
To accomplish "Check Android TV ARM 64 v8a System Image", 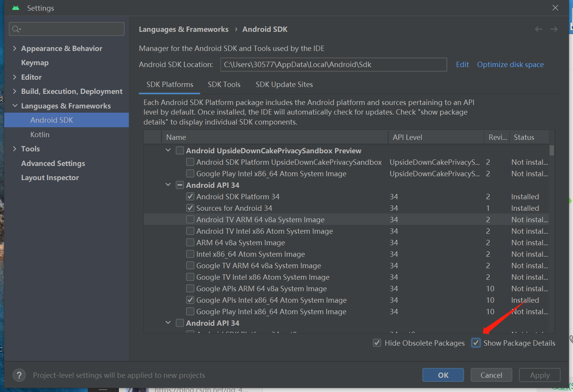I will point(190,220).
